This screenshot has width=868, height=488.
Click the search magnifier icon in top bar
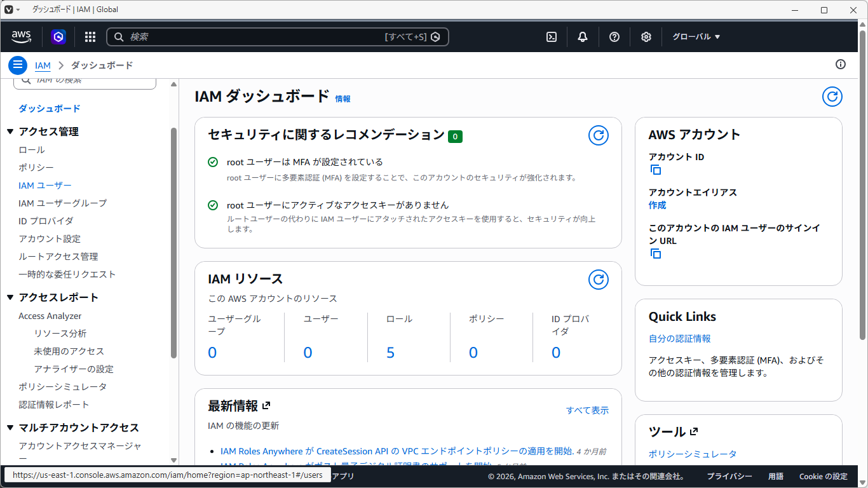point(119,37)
